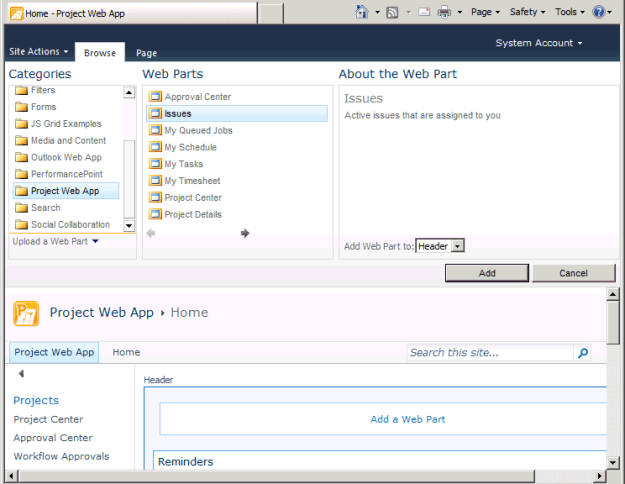The width and height of the screenshot is (625, 484).
Task: Click the Search category folder icon
Action: (21, 208)
